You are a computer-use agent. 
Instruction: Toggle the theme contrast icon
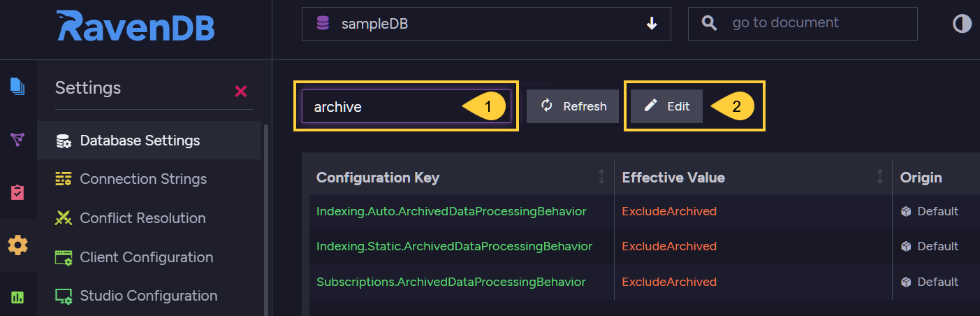(962, 24)
